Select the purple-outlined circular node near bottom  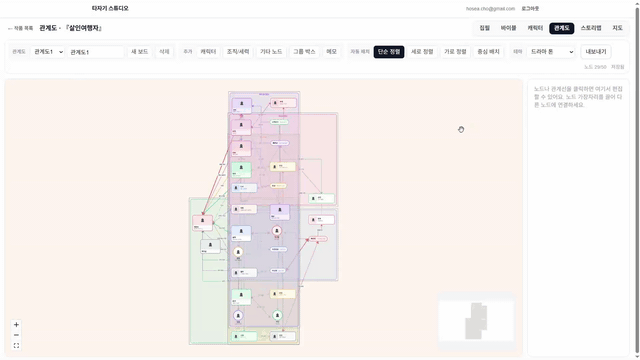[238, 316]
